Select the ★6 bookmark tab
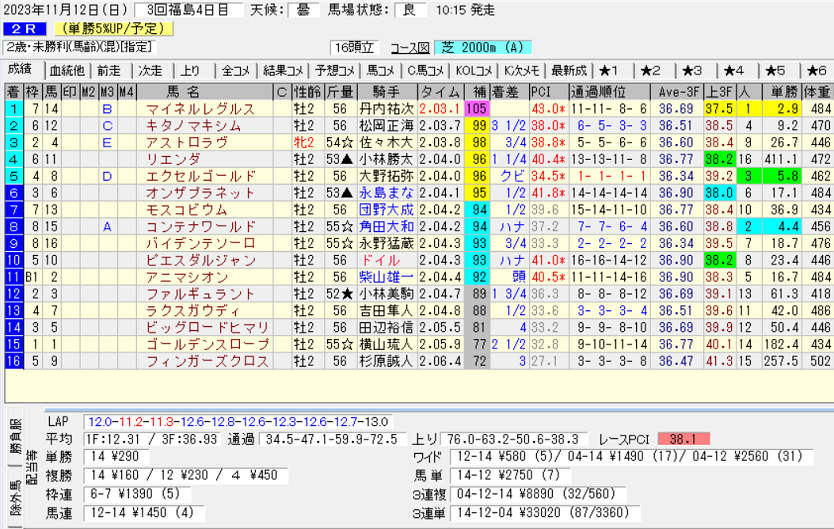Image resolution: width=834 pixels, height=529 pixels. click(815, 70)
